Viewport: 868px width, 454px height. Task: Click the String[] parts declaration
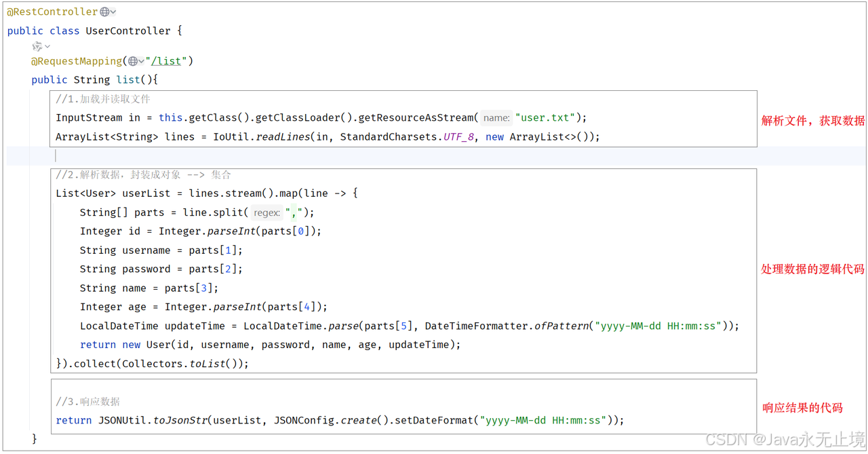coord(122,212)
